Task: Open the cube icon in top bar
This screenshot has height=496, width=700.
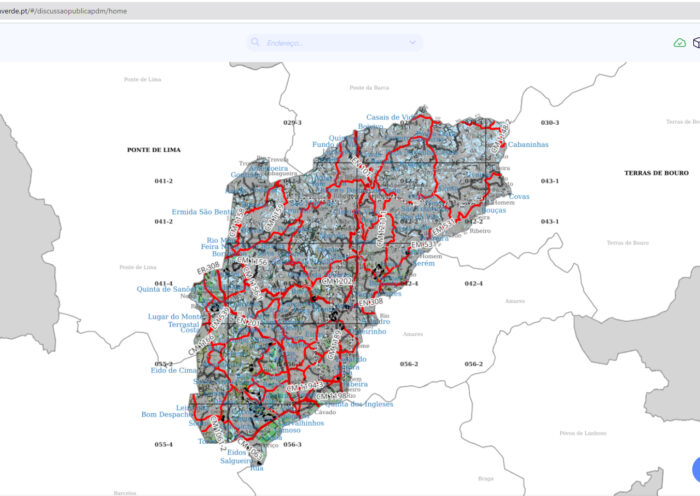Action: coord(697,43)
